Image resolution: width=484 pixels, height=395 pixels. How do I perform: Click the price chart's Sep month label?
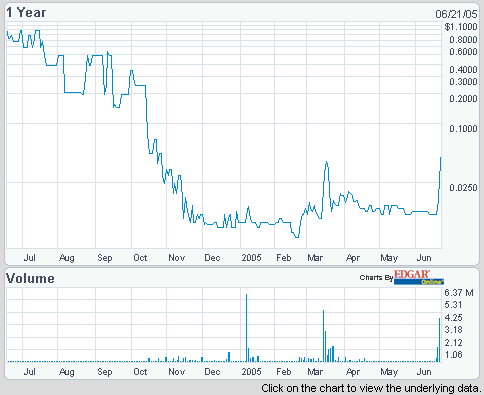[105, 258]
